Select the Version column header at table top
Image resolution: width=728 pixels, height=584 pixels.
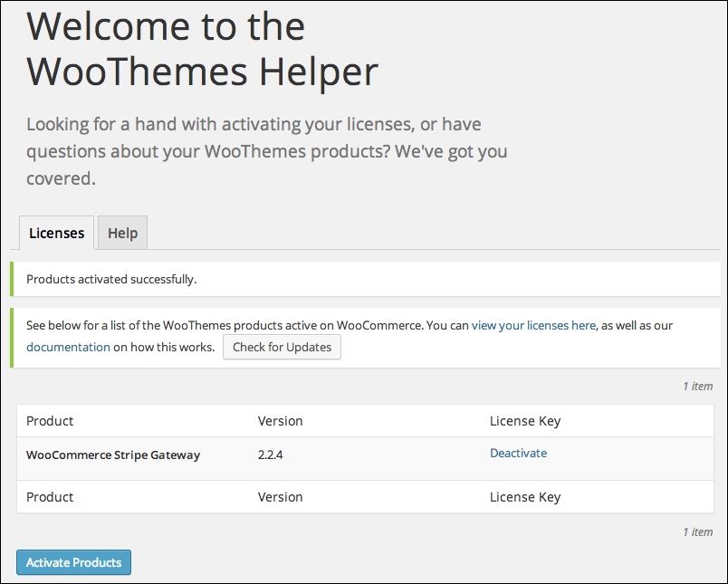280,421
